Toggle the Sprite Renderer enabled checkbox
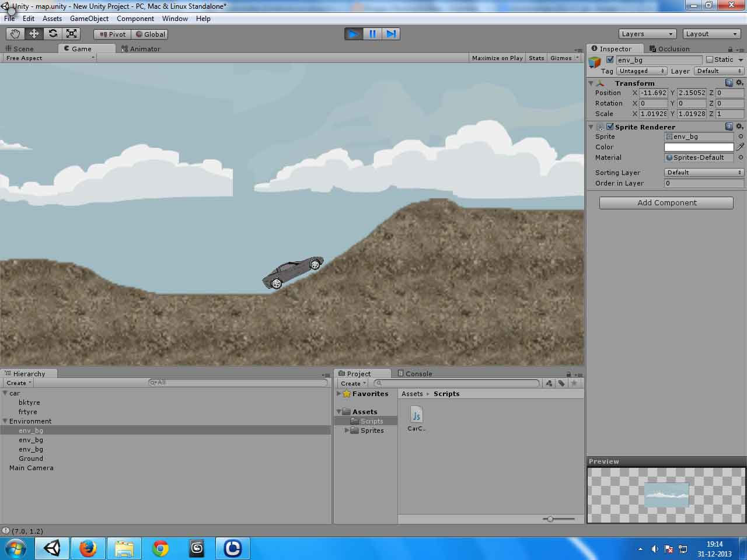The image size is (747, 560). (610, 127)
